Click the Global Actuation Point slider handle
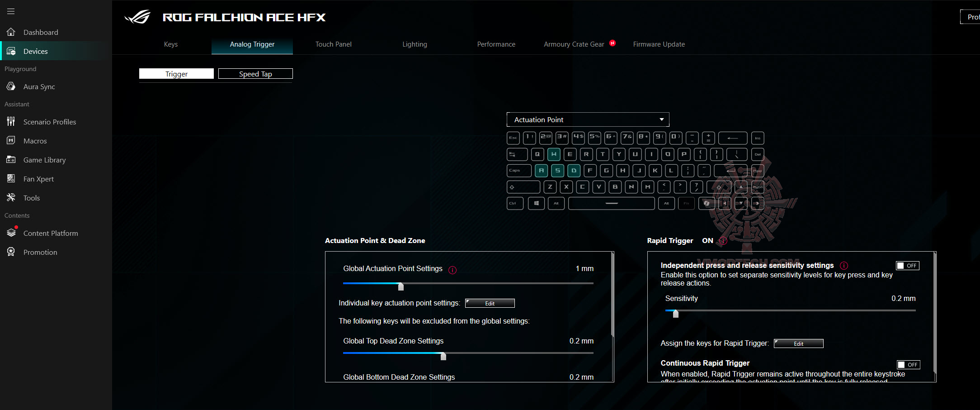Viewport: 980px width, 410px height. point(401,286)
